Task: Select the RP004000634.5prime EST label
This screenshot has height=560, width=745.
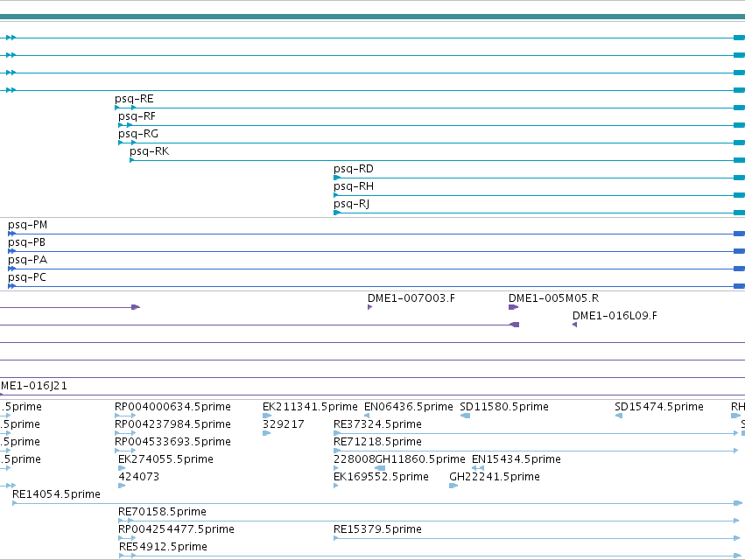Action: 172,407
